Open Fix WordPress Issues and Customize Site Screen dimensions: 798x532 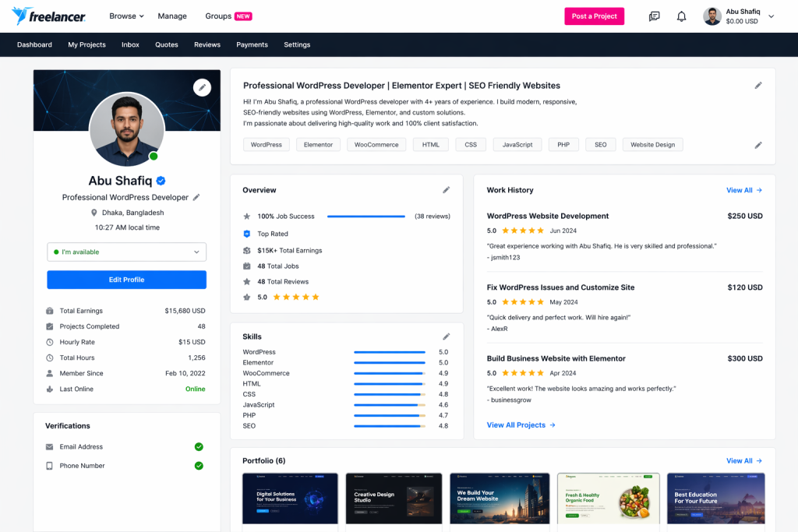[560, 287]
